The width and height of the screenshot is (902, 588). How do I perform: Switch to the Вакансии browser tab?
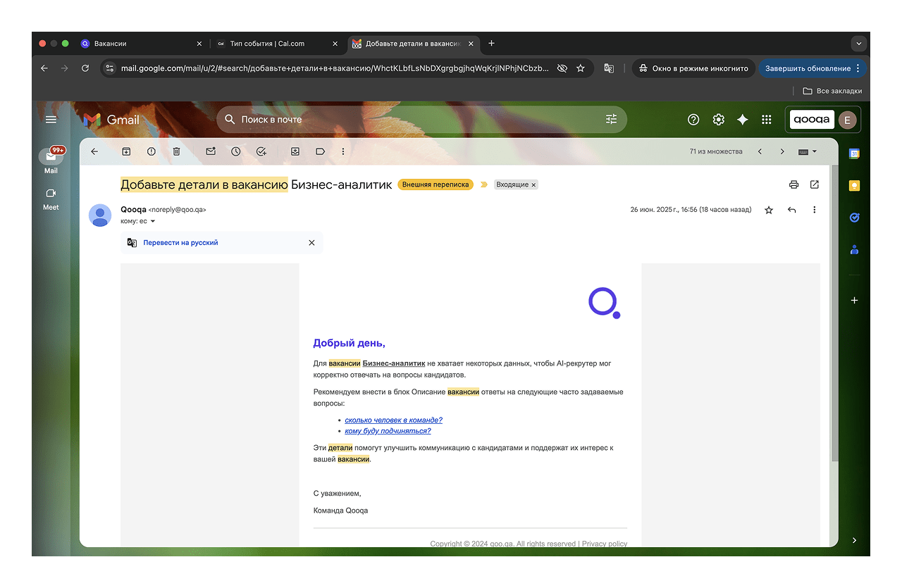140,44
